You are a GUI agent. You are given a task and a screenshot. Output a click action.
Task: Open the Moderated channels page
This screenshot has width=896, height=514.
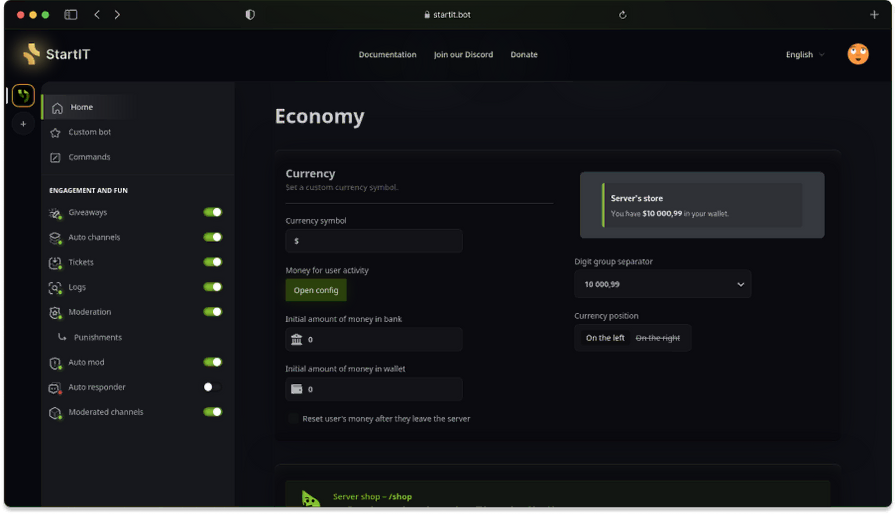pyautogui.click(x=106, y=412)
